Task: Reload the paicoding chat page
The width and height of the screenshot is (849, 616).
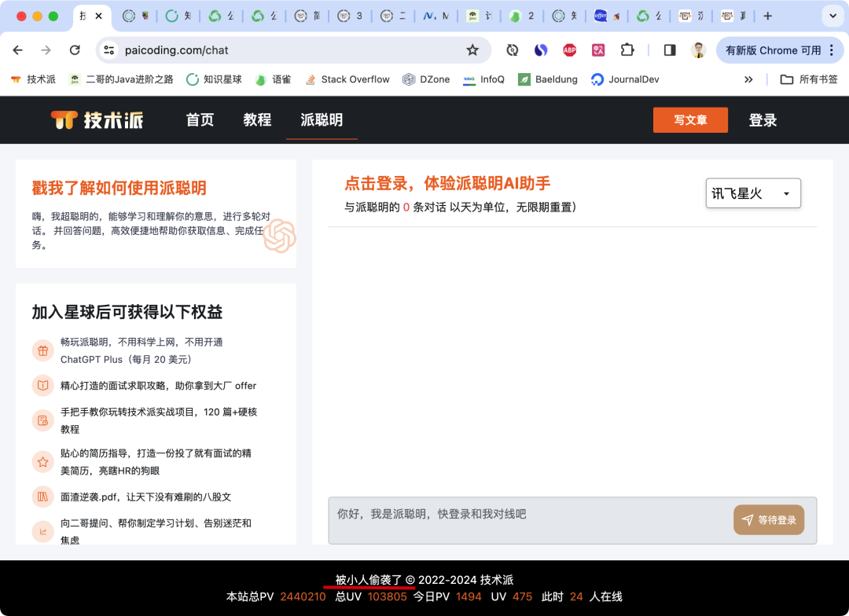Action: click(x=75, y=50)
